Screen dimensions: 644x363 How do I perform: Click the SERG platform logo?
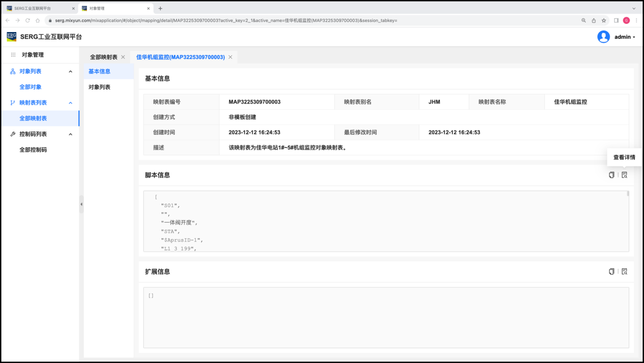coord(11,37)
